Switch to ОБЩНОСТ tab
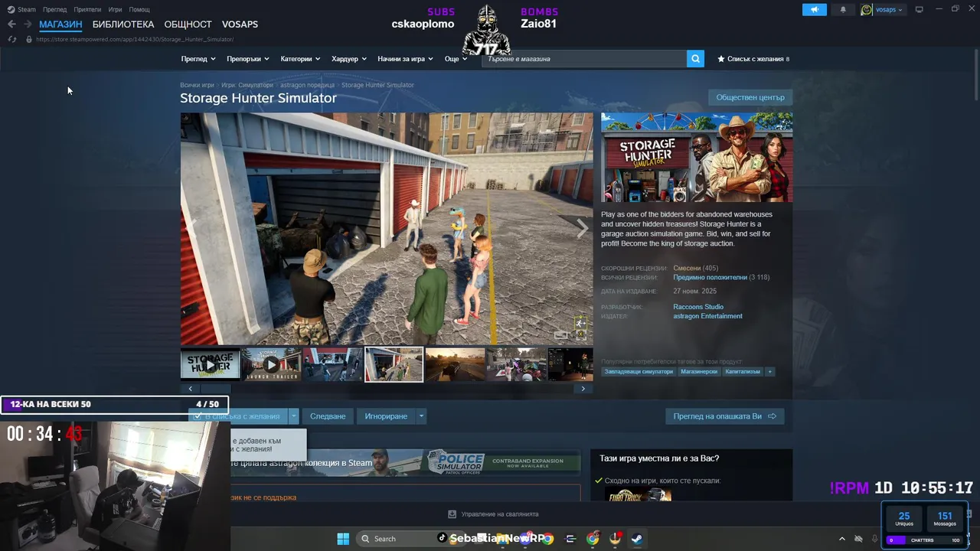The image size is (980, 551). pyautogui.click(x=188, y=24)
